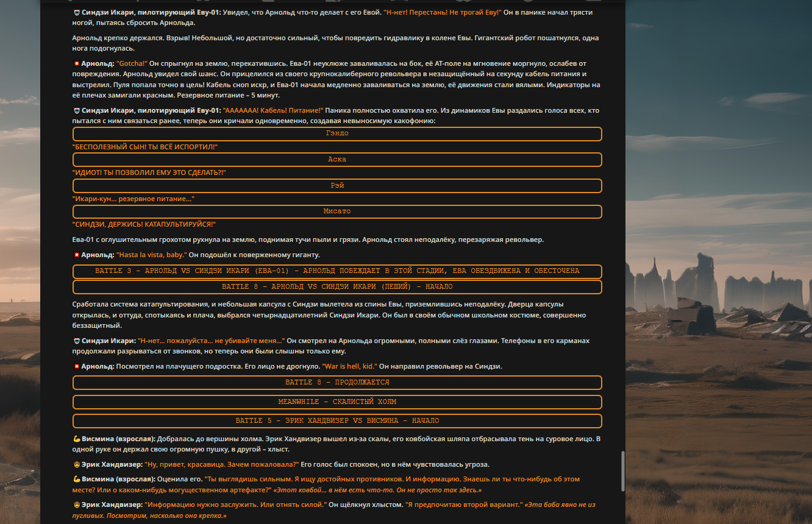Click the quote "АААААА! Кабель! Питание!"
This screenshot has width=812, height=524.
273,110
